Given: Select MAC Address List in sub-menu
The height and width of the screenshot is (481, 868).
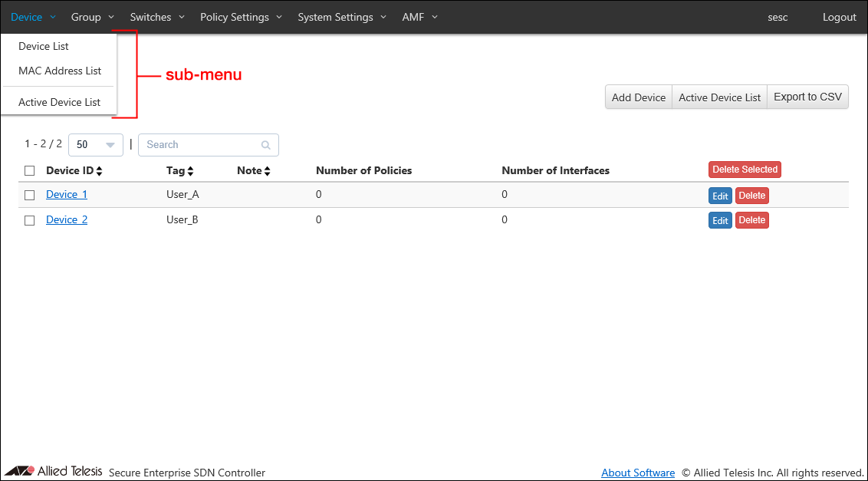Looking at the screenshot, I should click(60, 71).
